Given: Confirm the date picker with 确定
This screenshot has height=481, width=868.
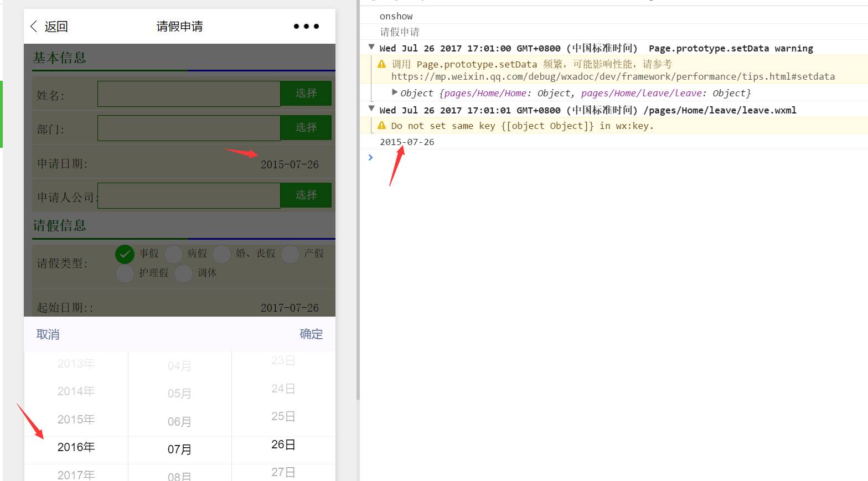Looking at the screenshot, I should click(x=311, y=334).
